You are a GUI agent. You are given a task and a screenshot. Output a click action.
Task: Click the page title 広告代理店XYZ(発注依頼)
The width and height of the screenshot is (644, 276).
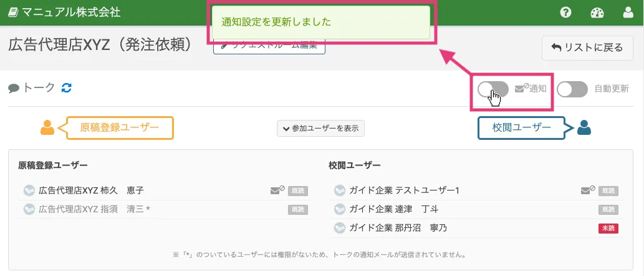100,46
